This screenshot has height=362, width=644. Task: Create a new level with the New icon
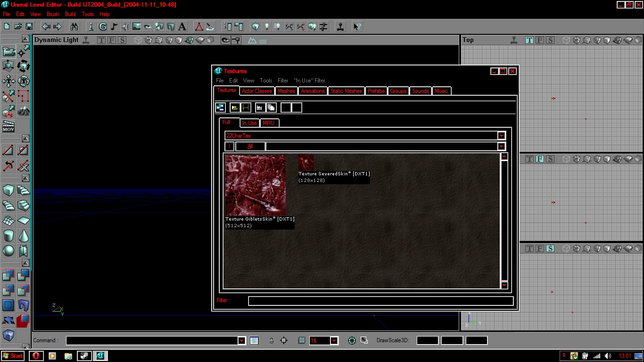click(x=7, y=26)
